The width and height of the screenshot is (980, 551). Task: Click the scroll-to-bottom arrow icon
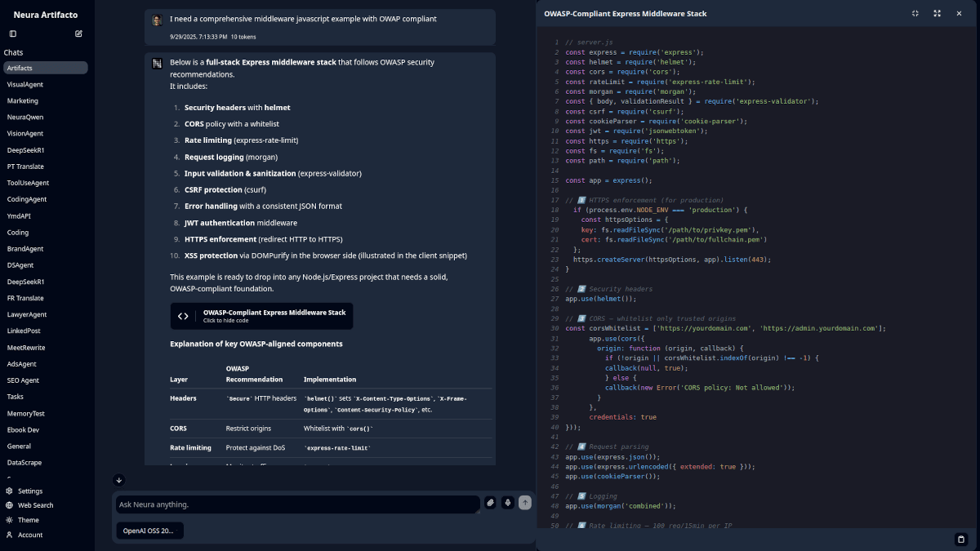[x=119, y=480]
